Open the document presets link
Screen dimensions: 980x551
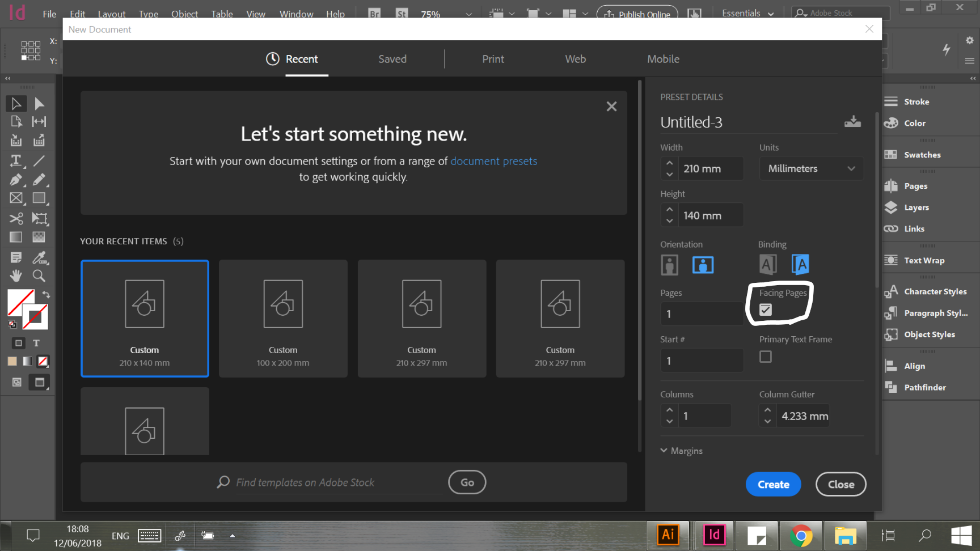click(x=494, y=161)
